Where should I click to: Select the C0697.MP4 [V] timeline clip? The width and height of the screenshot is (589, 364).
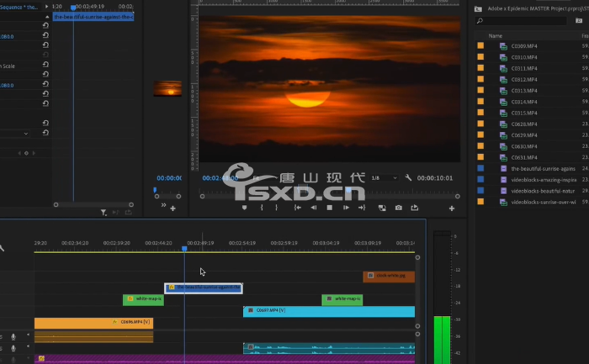(329, 312)
